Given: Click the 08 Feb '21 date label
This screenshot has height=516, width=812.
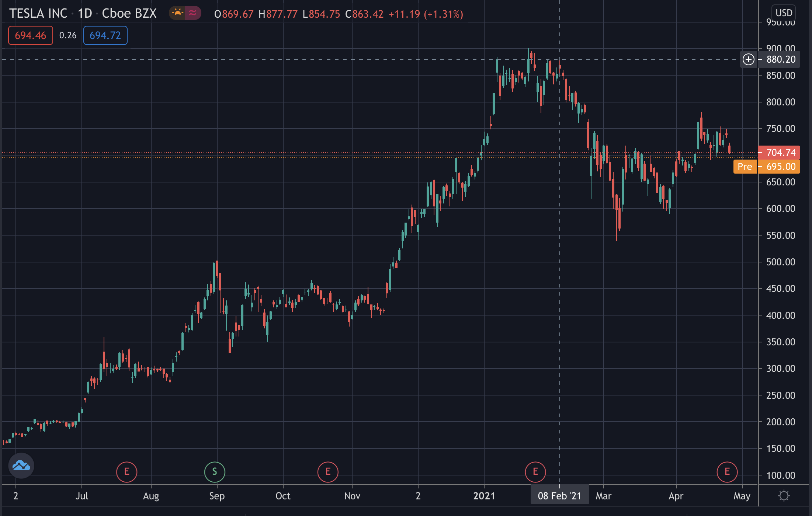Looking at the screenshot, I should click(x=560, y=496).
